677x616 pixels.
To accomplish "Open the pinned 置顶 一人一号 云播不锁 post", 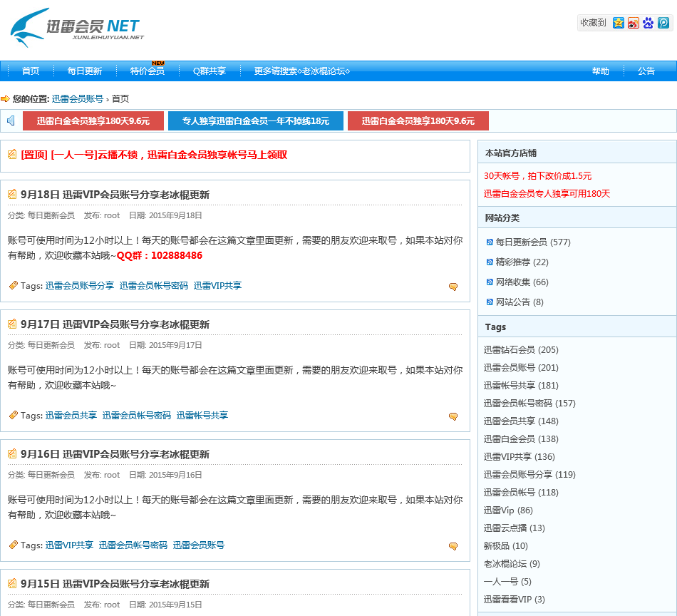I will point(154,155).
